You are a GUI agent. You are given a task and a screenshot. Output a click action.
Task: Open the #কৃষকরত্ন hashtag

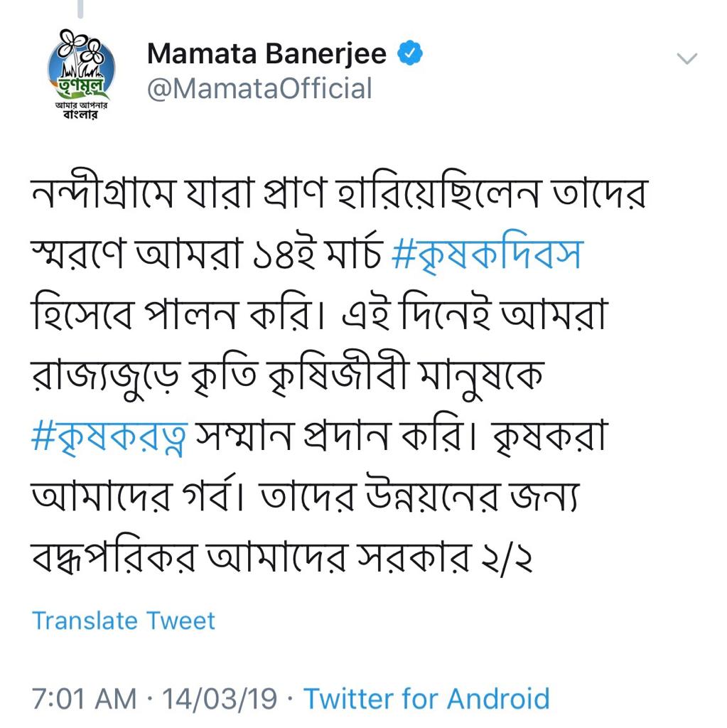pyautogui.click(x=109, y=436)
